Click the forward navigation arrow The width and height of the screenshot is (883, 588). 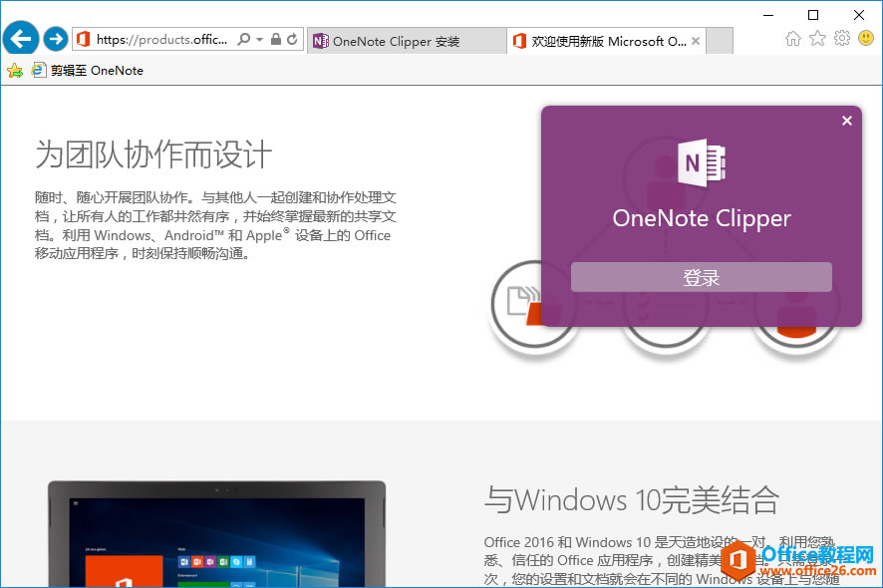point(56,38)
